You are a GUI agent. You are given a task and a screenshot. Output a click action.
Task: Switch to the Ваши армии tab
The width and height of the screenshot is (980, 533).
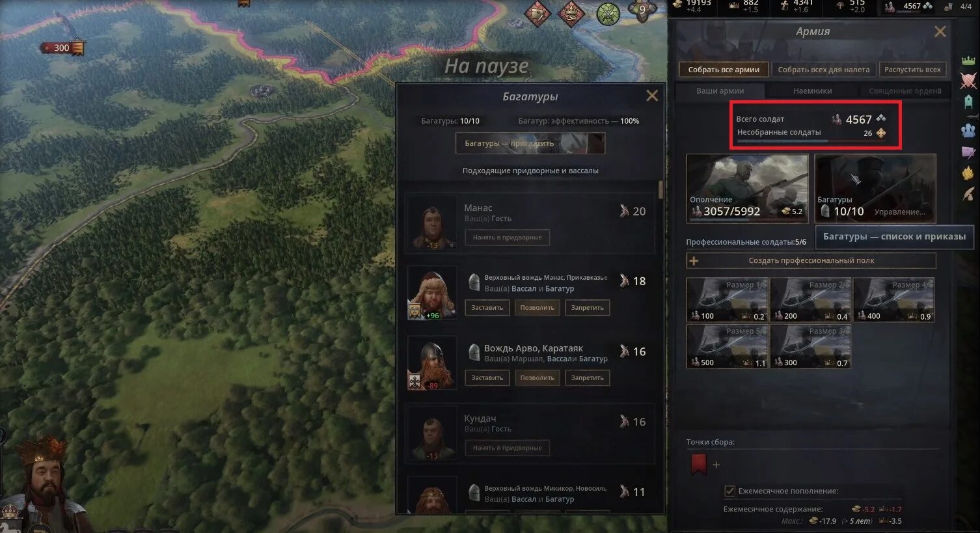pyautogui.click(x=720, y=91)
